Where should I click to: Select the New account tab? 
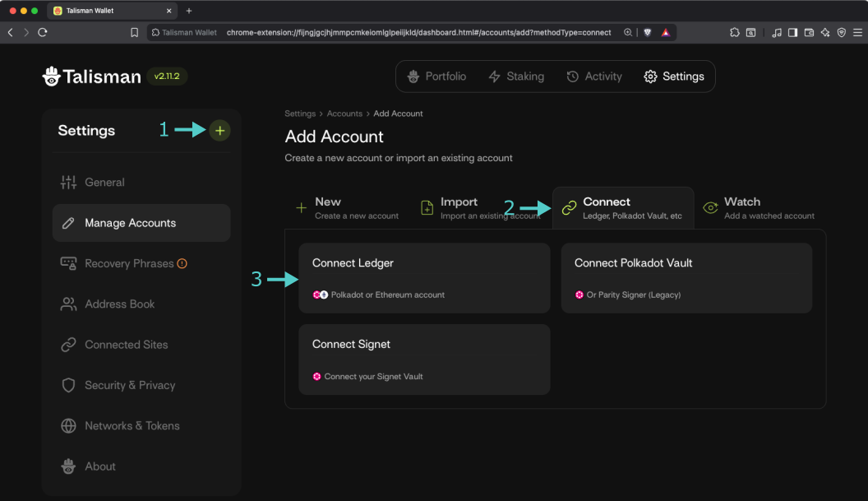347,208
